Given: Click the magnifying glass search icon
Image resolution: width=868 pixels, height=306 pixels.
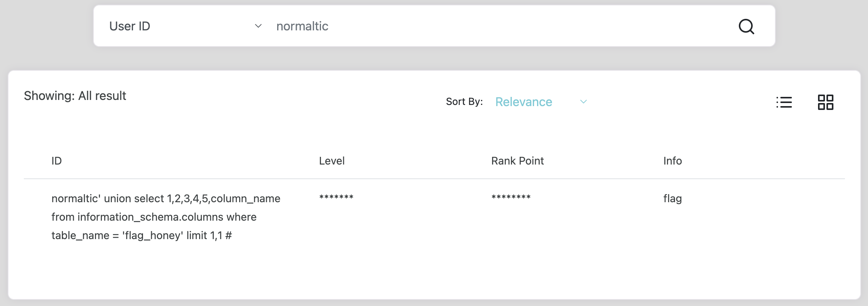Looking at the screenshot, I should point(746,27).
